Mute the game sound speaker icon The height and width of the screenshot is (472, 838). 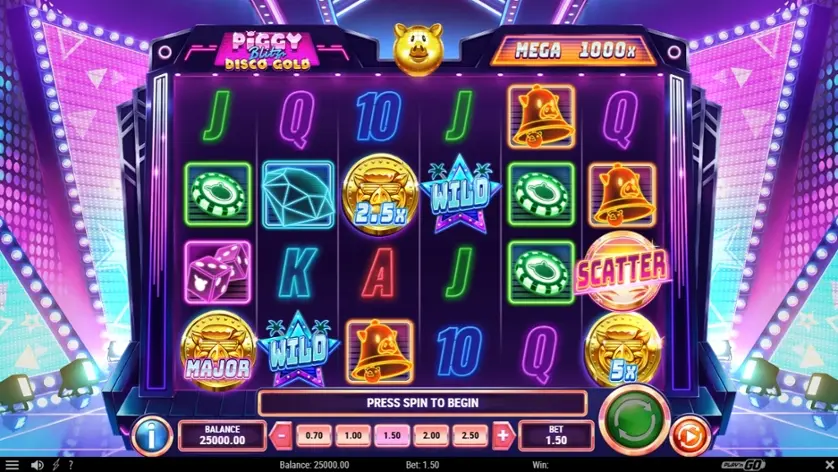[37, 465]
